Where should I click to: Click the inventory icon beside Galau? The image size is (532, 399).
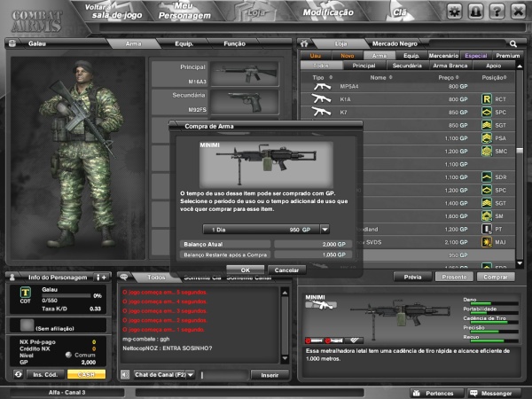12,43
